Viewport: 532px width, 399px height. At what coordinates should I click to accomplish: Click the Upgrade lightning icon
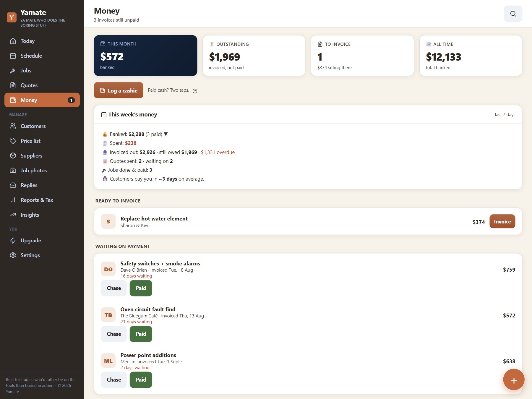click(x=13, y=241)
